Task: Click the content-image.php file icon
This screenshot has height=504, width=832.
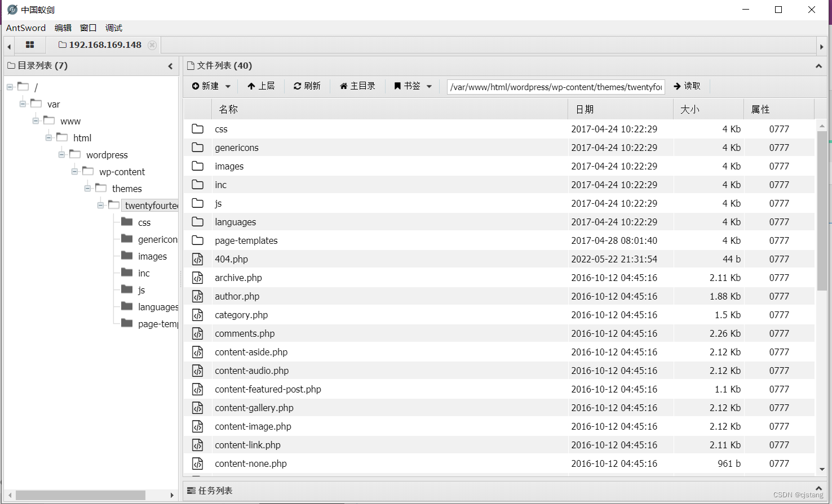Action: pos(197,426)
